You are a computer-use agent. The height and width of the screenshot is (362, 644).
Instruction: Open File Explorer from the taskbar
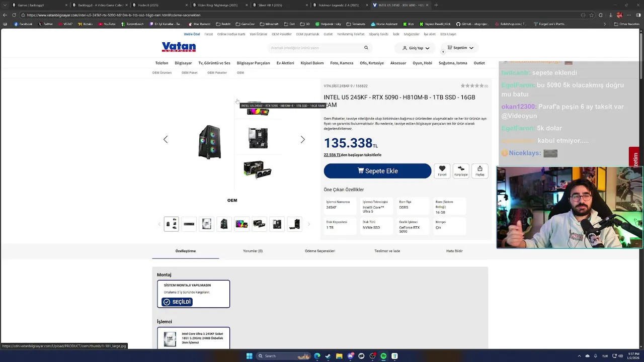[339, 356]
